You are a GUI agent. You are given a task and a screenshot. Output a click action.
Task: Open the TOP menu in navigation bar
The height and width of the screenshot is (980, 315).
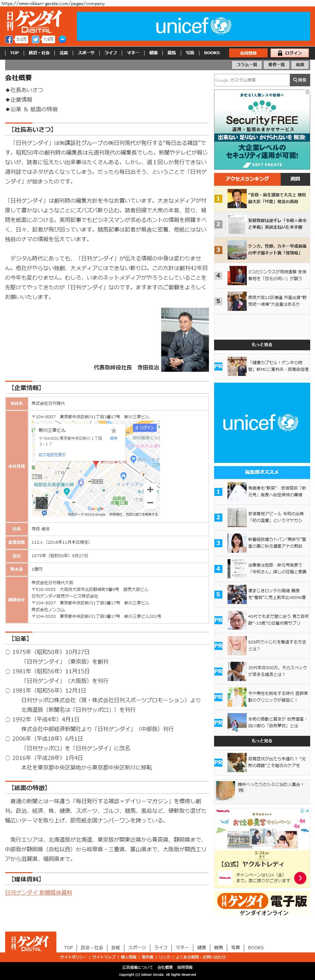14,53
